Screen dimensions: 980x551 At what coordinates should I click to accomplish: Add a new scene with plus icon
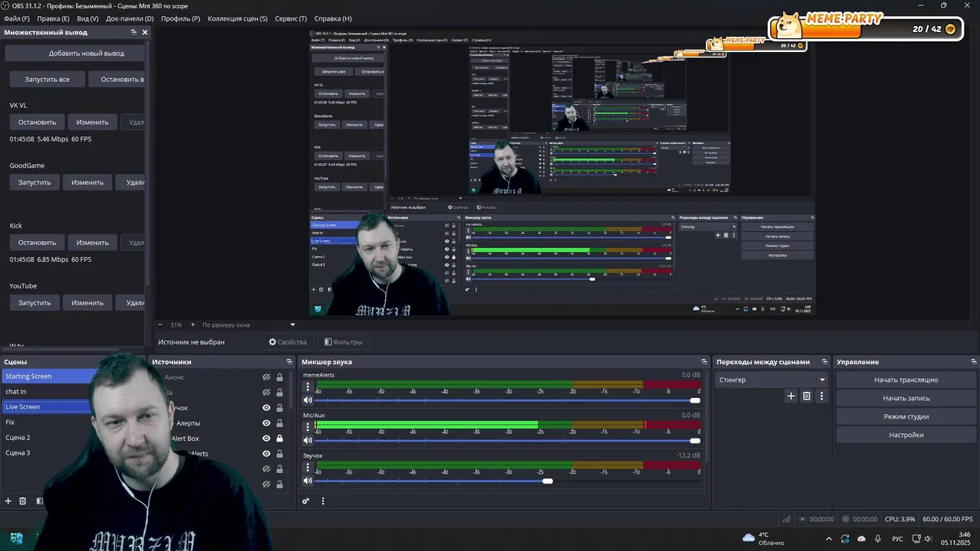tap(8, 501)
